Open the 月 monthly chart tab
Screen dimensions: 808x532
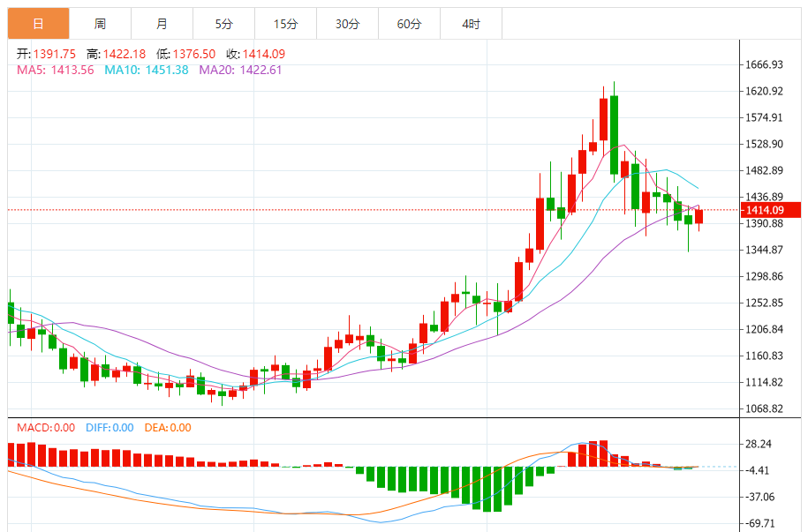point(162,24)
